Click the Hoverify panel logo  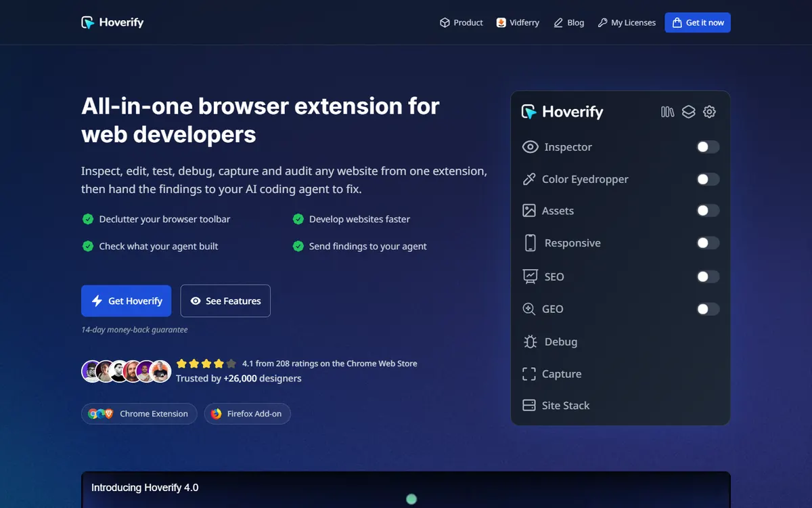[562, 112]
